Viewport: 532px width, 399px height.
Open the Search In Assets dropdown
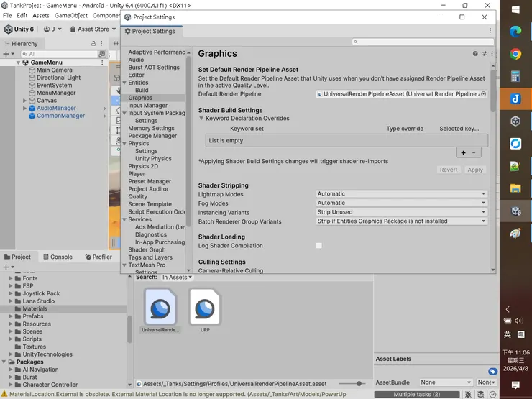tap(177, 278)
